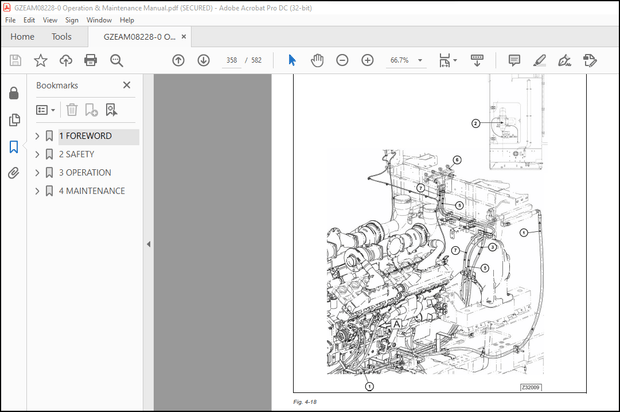620x412 pixels.
Task: Upload file to Document Cloud
Action: pyautogui.click(x=66, y=60)
